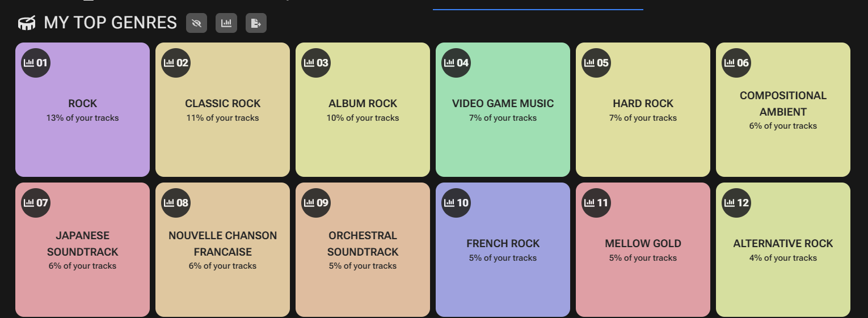Hide the My Top Genres section

197,23
